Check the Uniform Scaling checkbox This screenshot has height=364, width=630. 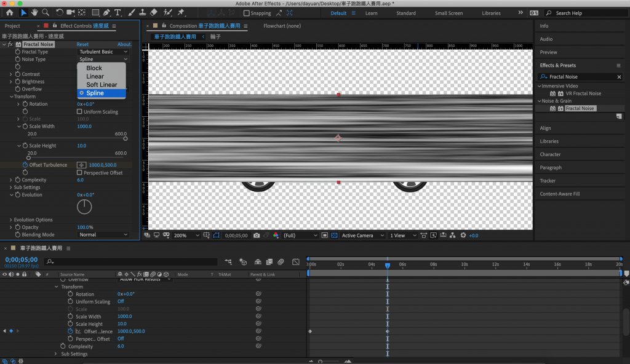pyautogui.click(x=79, y=112)
